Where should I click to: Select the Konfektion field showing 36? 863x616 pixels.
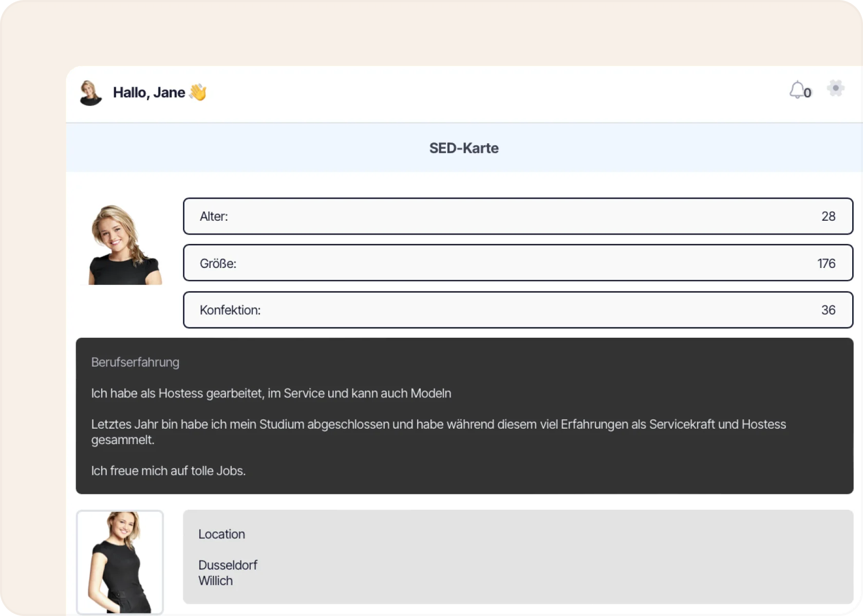point(518,310)
